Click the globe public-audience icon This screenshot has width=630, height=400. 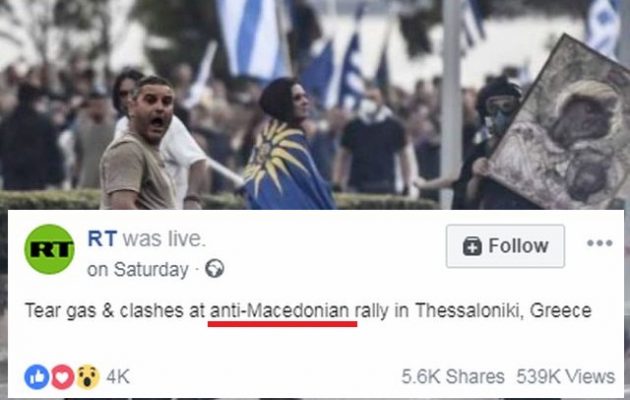(215, 269)
